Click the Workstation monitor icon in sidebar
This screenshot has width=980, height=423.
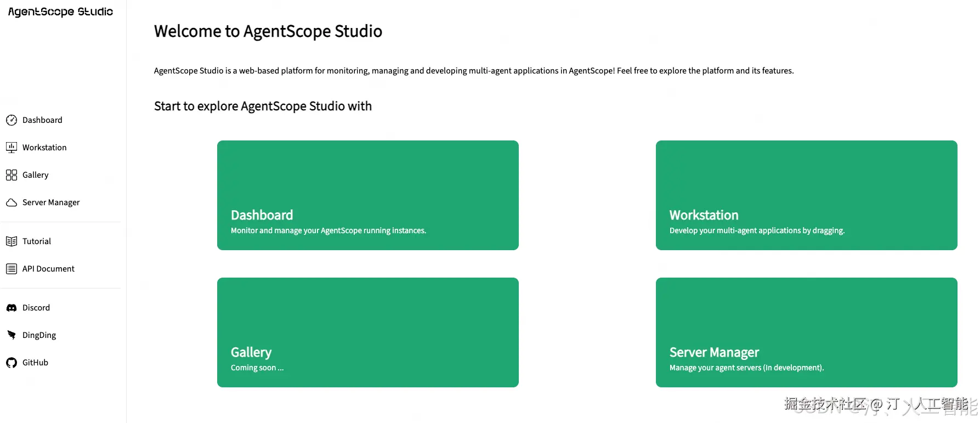pyautogui.click(x=12, y=148)
